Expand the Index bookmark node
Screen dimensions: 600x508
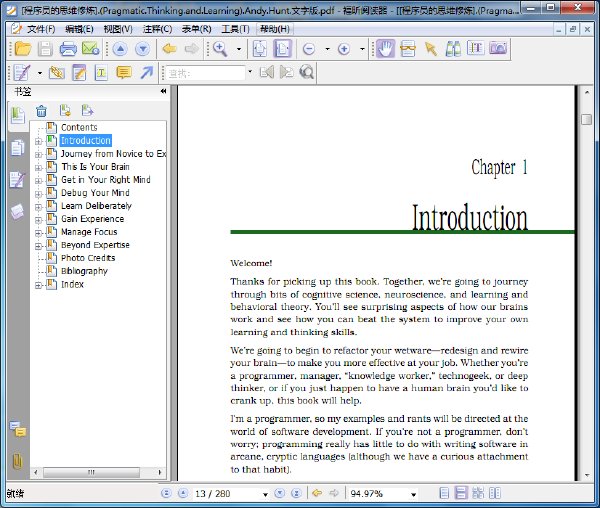[38, 285]
